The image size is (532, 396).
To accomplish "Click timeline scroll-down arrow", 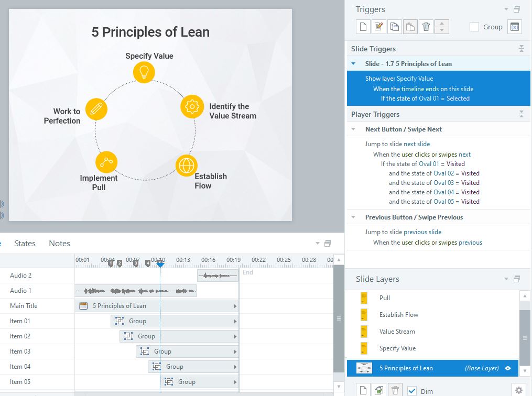I will [339, 387].
